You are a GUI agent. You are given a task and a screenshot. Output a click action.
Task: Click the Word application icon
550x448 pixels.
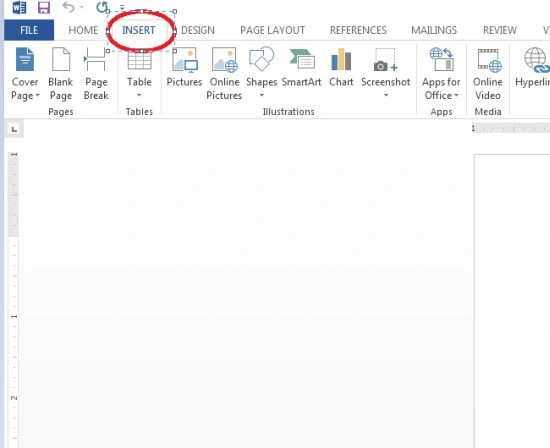click(19, 7)
